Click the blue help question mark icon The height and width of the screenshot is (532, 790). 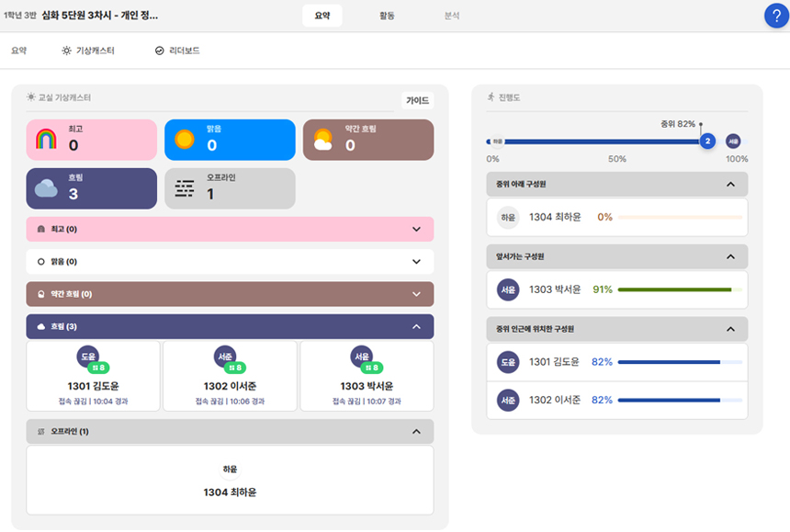[776, 17]
